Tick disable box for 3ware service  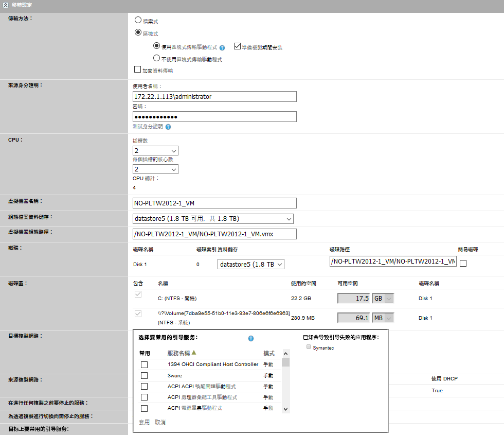point(145,375)
